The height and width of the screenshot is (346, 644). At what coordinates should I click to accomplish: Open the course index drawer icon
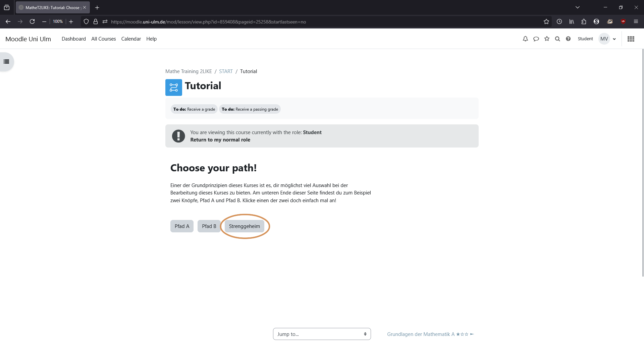(x=6, y=62)
